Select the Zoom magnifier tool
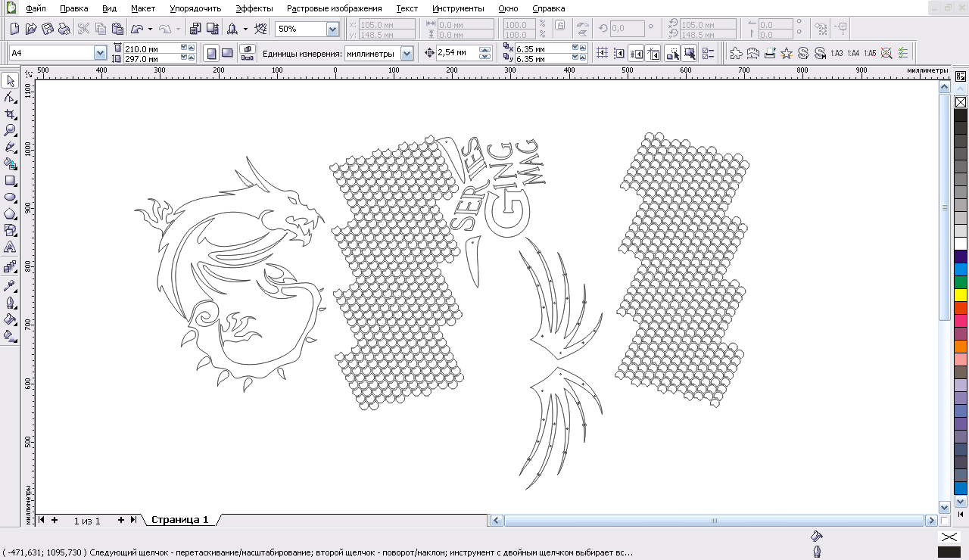969x560 pixels. 11,130
